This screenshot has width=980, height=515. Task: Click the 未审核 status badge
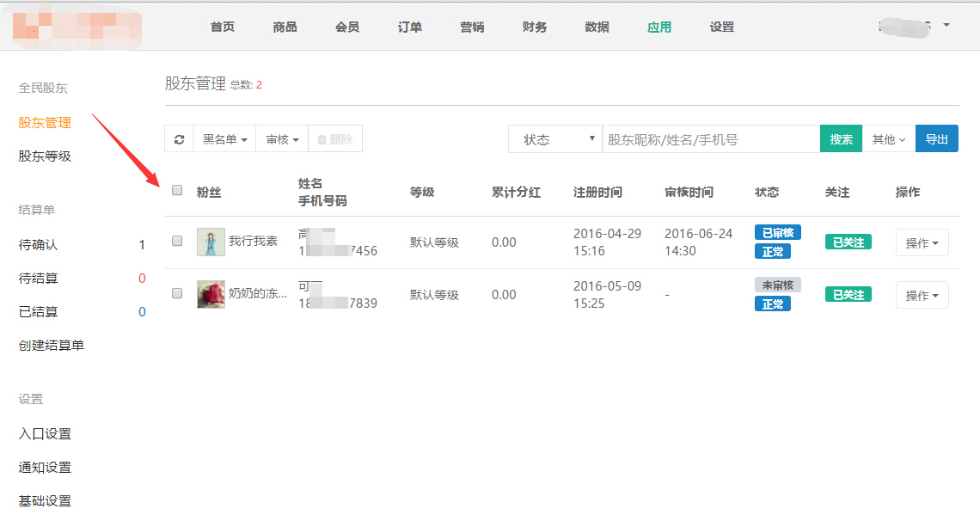(x=777, y=285)
